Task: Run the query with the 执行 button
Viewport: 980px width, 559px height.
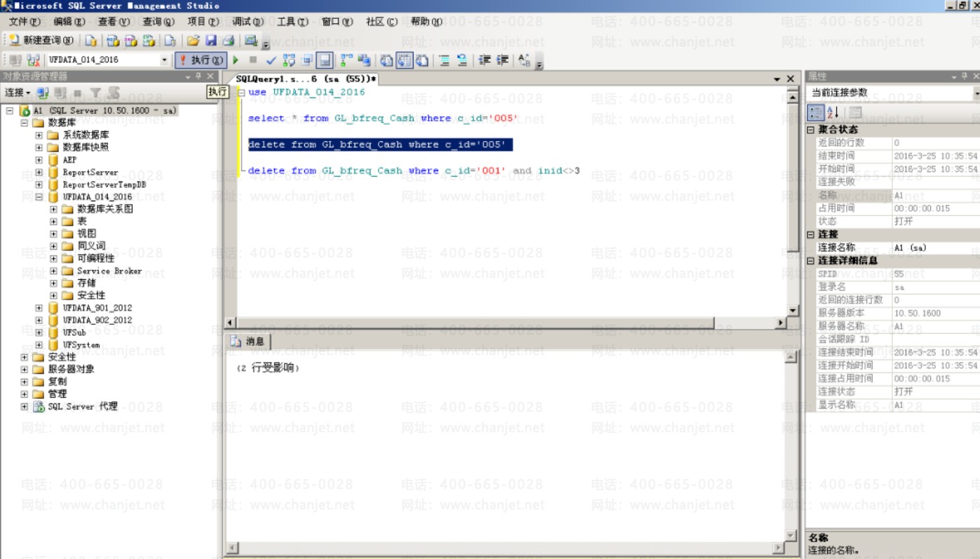Action: (201, 60)
